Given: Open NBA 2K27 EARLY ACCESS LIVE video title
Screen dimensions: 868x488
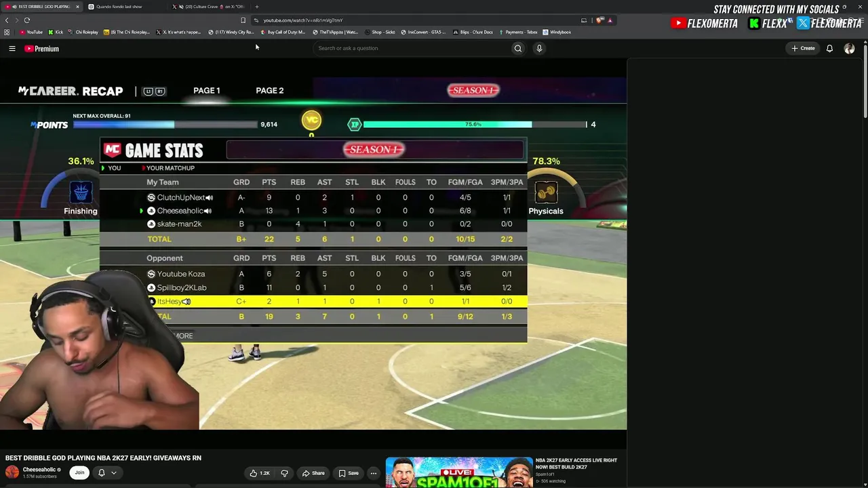Looking at the screenshot, I should click(576, 463).
